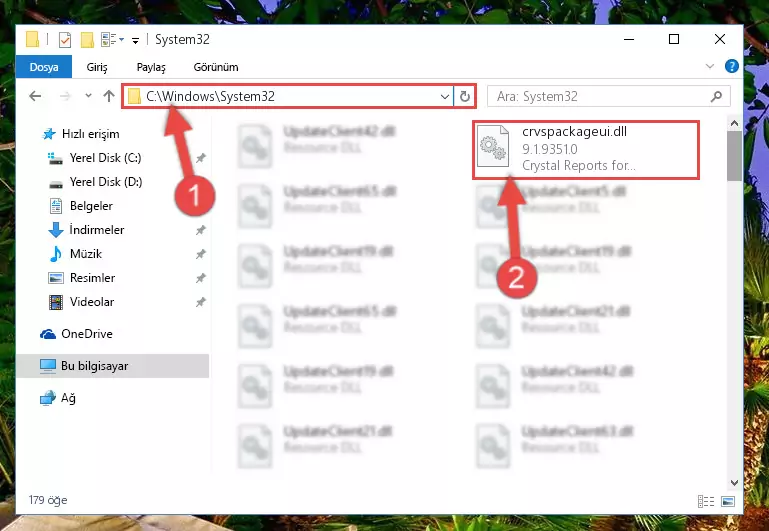The height and width of the screenshot is (531, 769).
Task: Click the crvspackageui.dll gear file icon
Action: pos(493,146)
